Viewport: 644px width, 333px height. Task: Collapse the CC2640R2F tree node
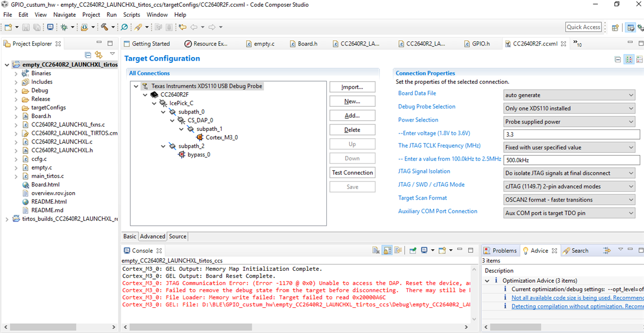point(145,95)
